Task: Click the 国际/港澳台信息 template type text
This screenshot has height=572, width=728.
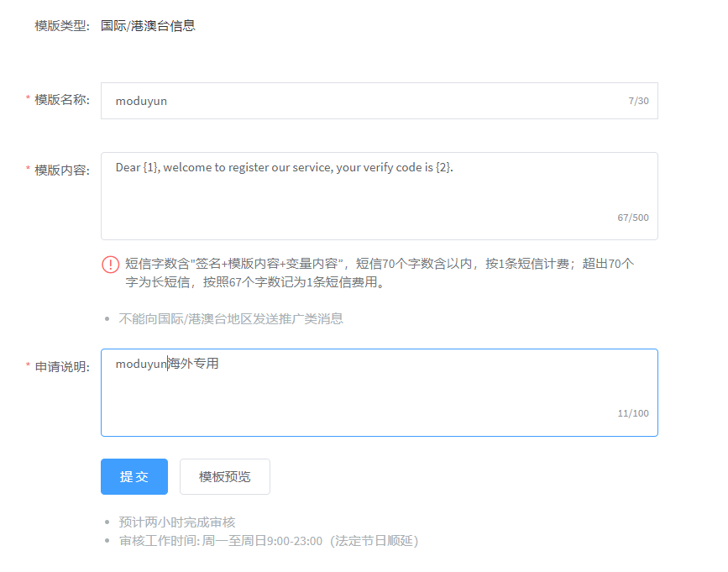Action: (148, 25)
